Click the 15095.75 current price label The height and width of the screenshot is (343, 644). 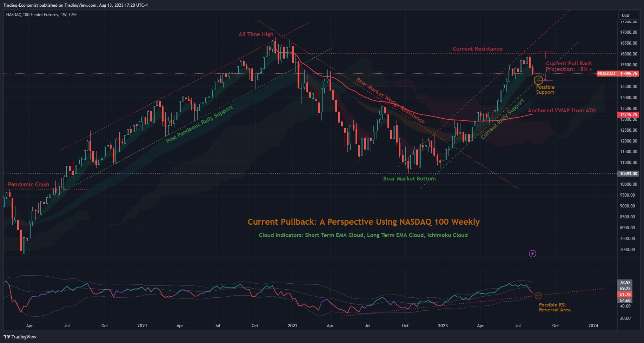(x=629, y=74)
